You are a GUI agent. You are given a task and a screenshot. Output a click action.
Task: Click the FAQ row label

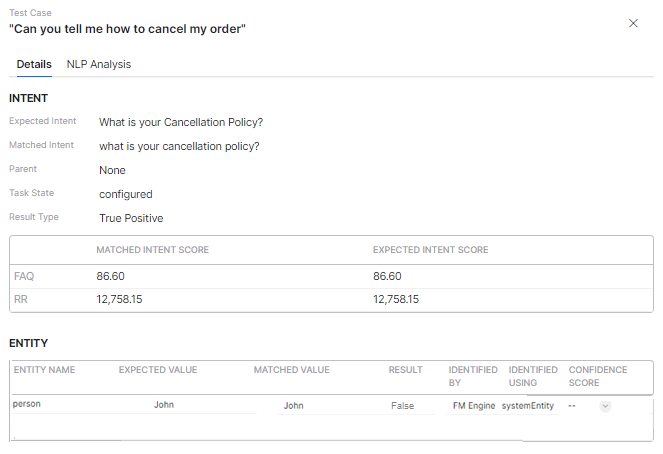coord(24,276)
